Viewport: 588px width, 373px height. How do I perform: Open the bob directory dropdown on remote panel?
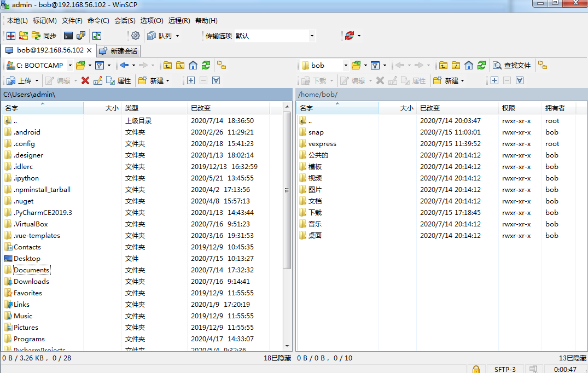346,66
